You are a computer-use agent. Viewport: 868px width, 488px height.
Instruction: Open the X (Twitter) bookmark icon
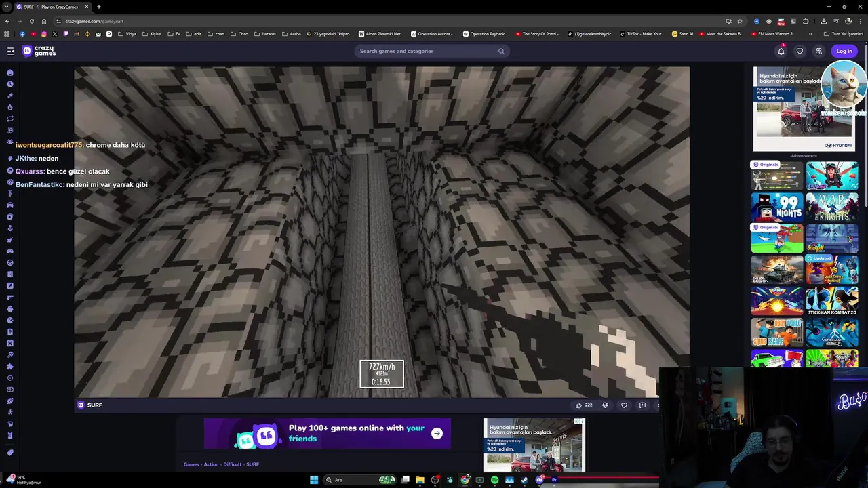pyautogui.click(x=55, y=34)
